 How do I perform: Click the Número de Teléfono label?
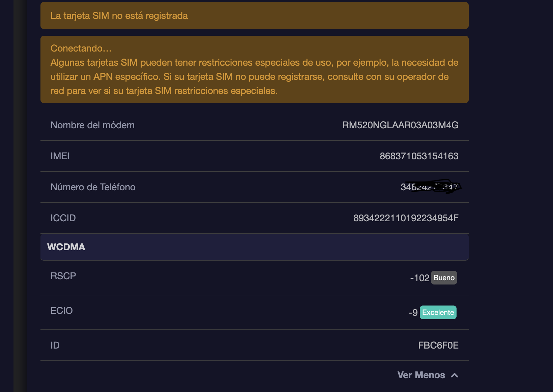pos(93,187)
